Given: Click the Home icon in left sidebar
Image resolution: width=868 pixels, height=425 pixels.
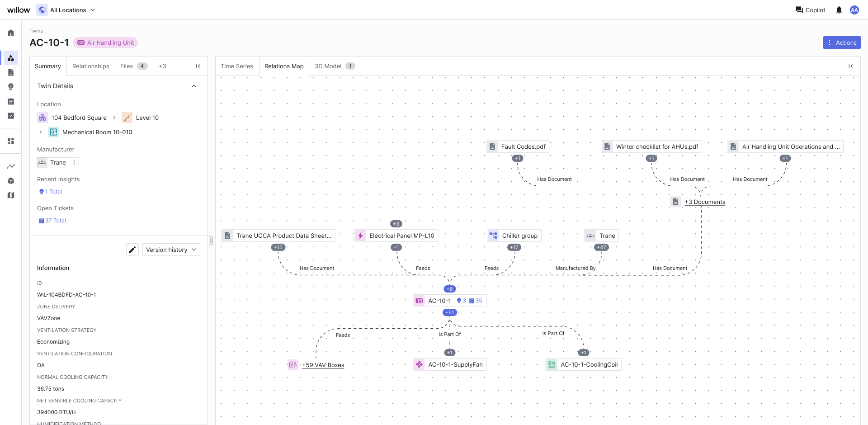Looking at the screenshot, I should [x=11, y=33].
